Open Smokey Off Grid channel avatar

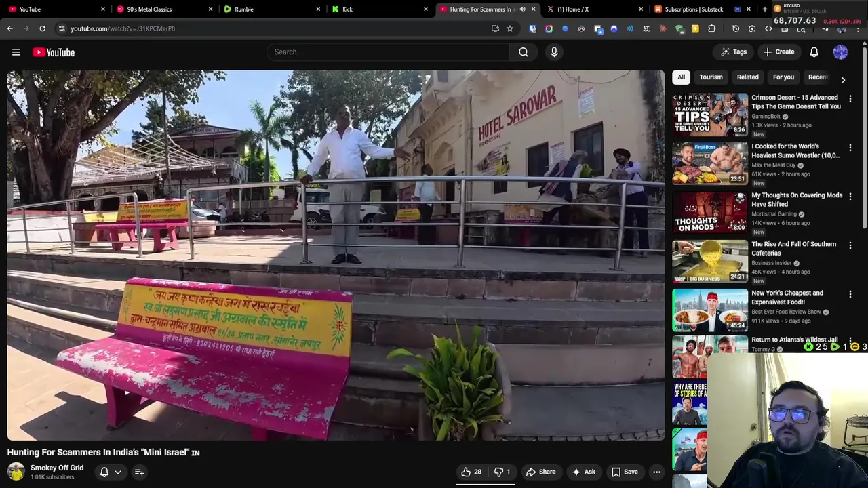[x=16, y=472]
